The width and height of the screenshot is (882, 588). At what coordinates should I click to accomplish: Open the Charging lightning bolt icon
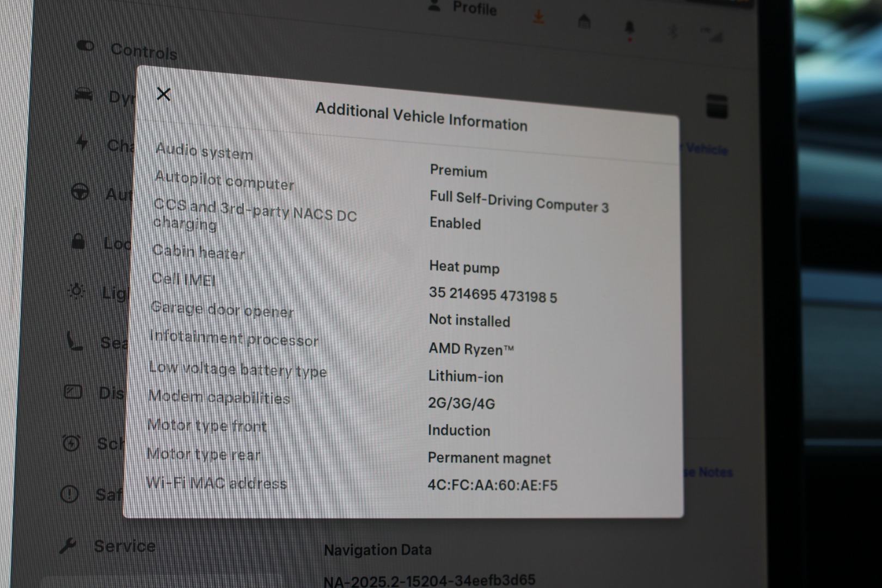pyautogui.click(x=82, y=143)
